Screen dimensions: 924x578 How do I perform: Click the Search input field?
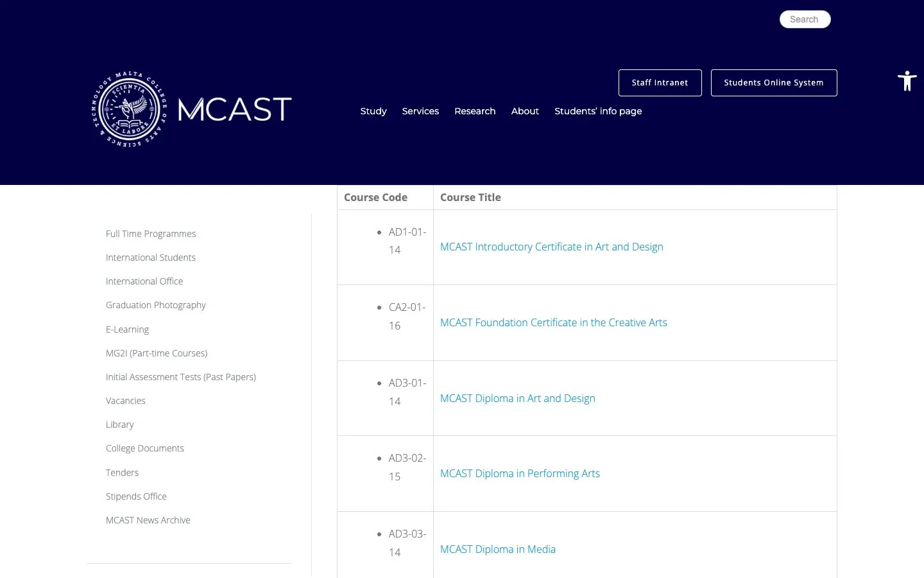pos(805,19)
